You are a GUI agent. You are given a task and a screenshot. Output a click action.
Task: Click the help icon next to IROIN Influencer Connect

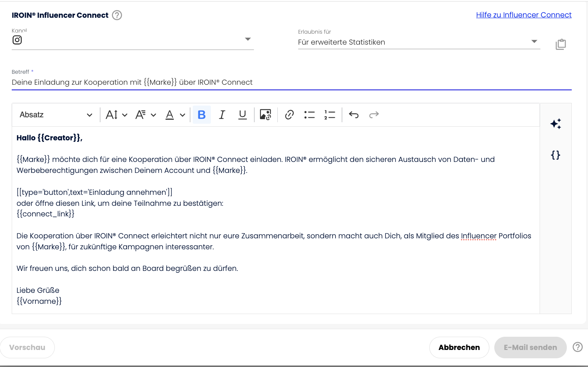coord(117,15)
